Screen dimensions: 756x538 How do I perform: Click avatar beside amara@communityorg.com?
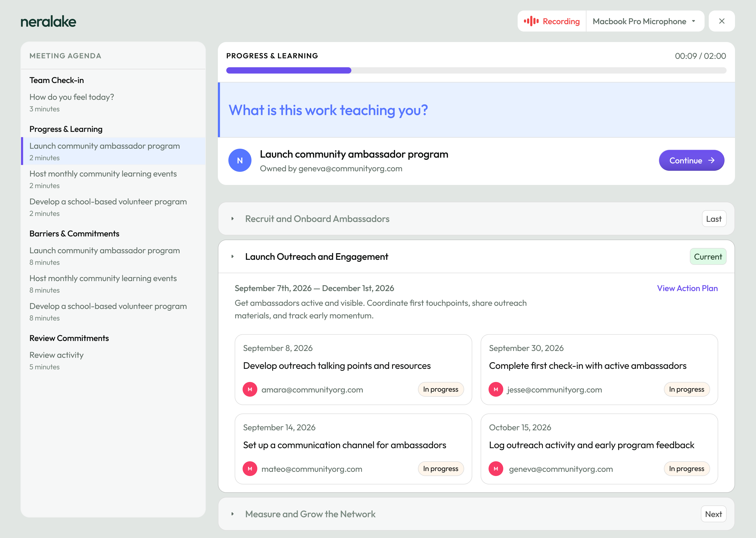click(250, 389)
